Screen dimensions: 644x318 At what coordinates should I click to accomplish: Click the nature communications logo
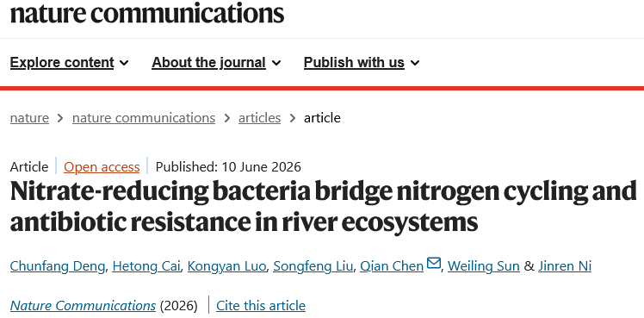coord(147,13)
